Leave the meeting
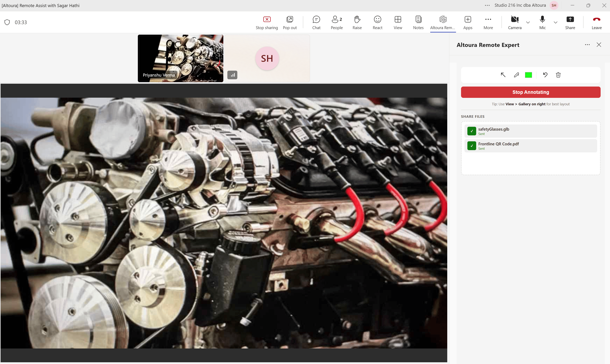This screenshot has height=364, width=610. click(597, 23)
